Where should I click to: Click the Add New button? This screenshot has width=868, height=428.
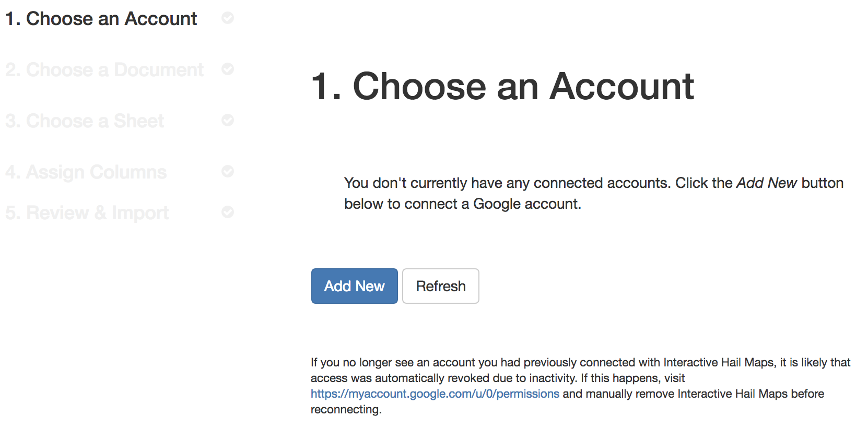point(354,286)
